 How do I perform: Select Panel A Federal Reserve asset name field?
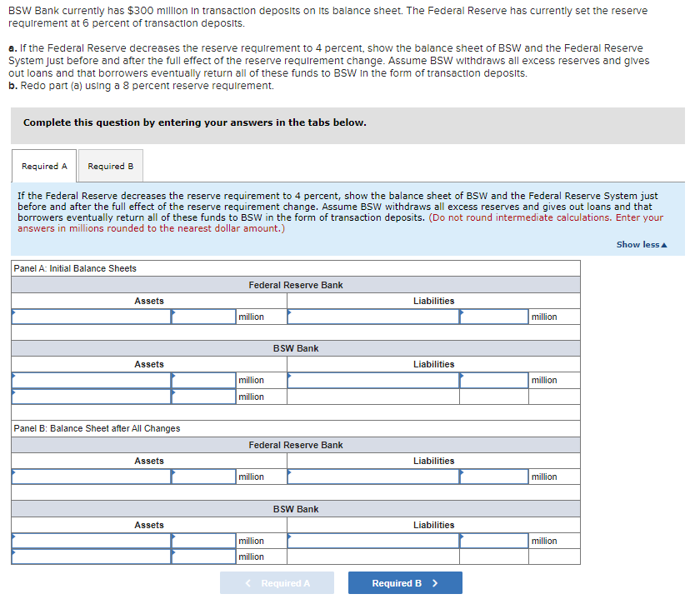(x=92, y=317)
